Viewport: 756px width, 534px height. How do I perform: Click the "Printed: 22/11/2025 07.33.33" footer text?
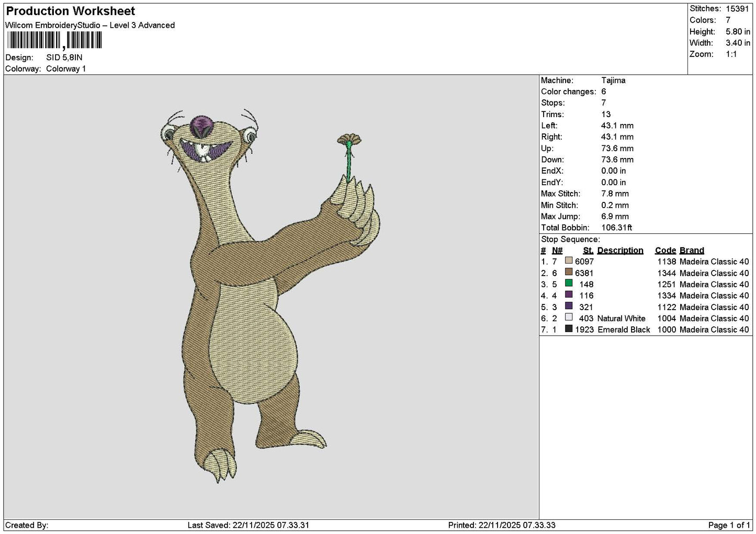point(502,525)
